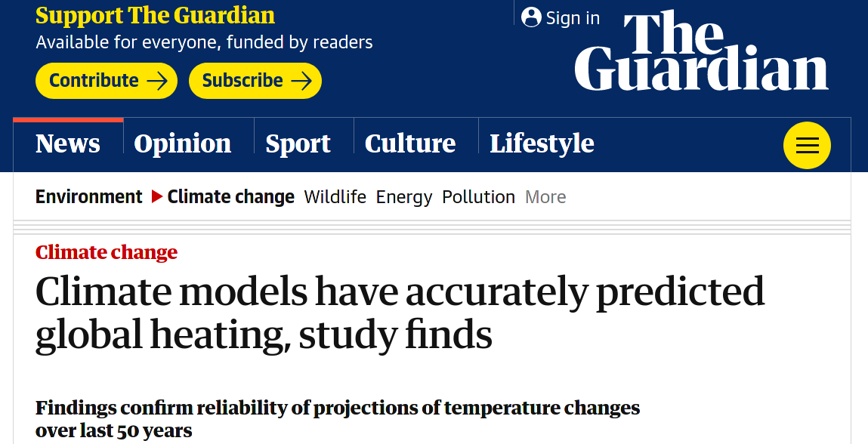The image size is (868, 444).
Task: Open the Culture section
Action: (410, 143)
